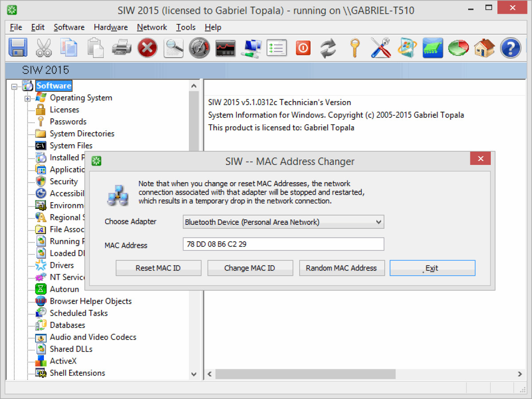Open the Tools menu
This screenshot has height=399, width=532.
(x=185, y=27)
